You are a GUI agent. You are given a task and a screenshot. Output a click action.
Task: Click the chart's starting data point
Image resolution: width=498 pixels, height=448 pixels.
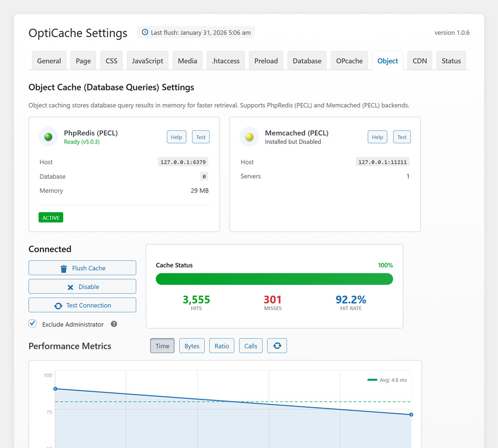point(55,389)
